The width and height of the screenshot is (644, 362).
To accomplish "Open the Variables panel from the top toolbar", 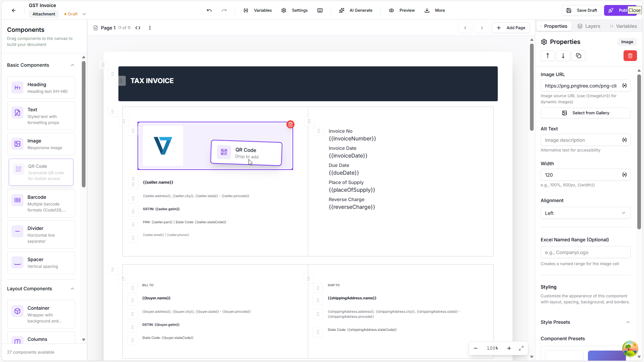I will pyautogui.click(x=258, y=10).
